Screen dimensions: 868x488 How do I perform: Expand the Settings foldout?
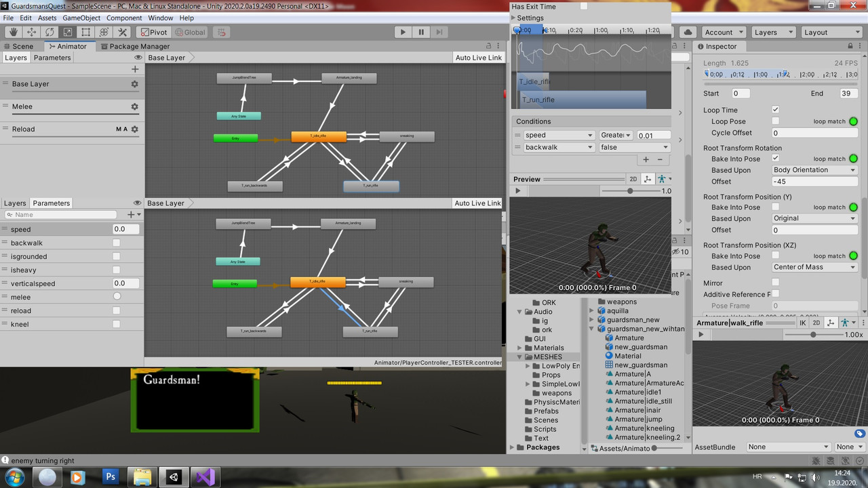point(513,18)
